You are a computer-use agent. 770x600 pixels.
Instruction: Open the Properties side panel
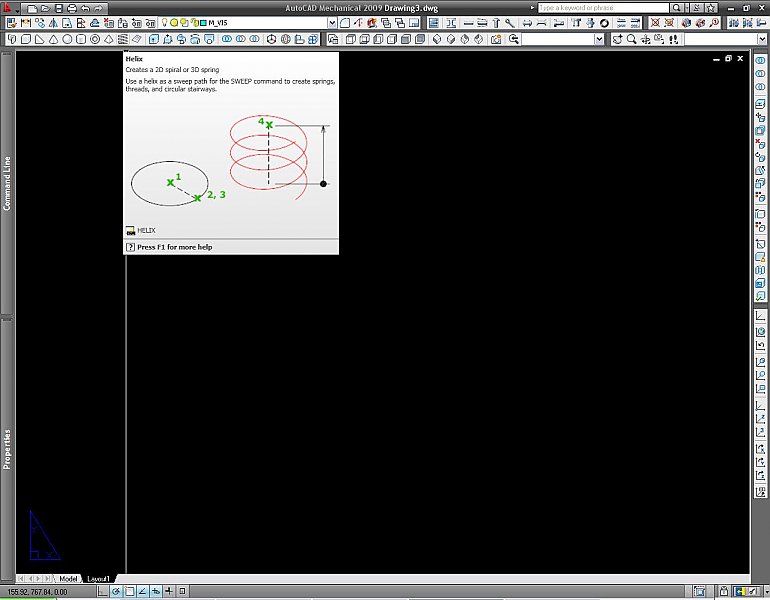pyautogui.click(x=7, y=449)
